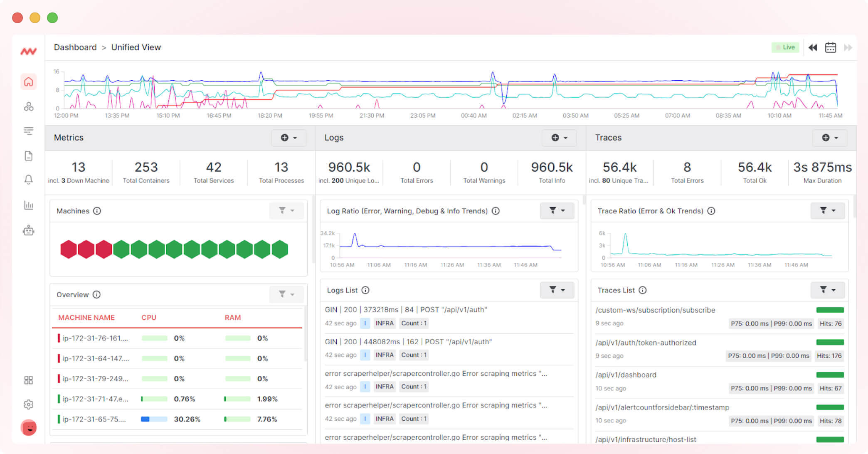Viewport: 868px width, 454px height.
Task: Go to Dashboard in the breadcrumb
Action: [75, 47]
